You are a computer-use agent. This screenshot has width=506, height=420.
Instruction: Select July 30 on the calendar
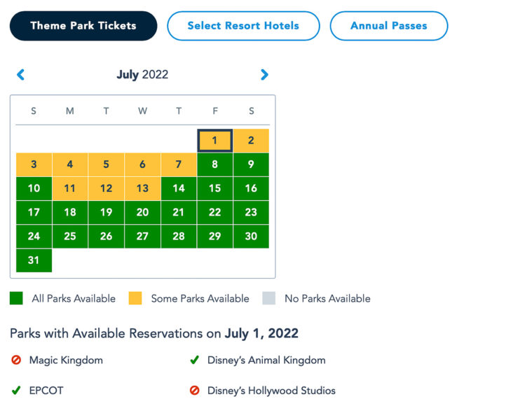tap(251, 237)
